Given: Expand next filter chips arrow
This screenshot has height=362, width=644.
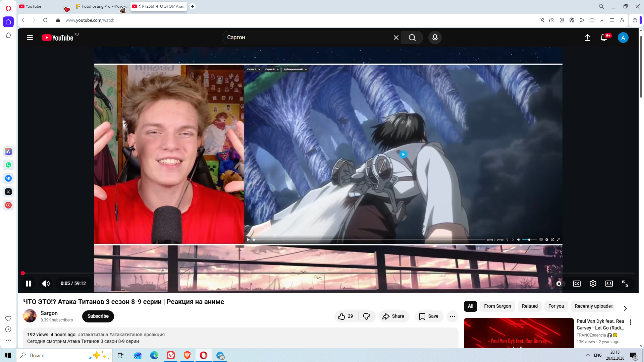Looking at the screenshot, I should [625, 308].
